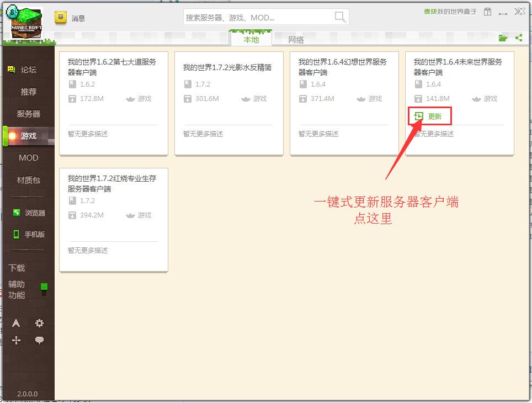This screenshot has height=403, width=532.
Task: Click the 371.4M size download icon
Action: [303, 99]
